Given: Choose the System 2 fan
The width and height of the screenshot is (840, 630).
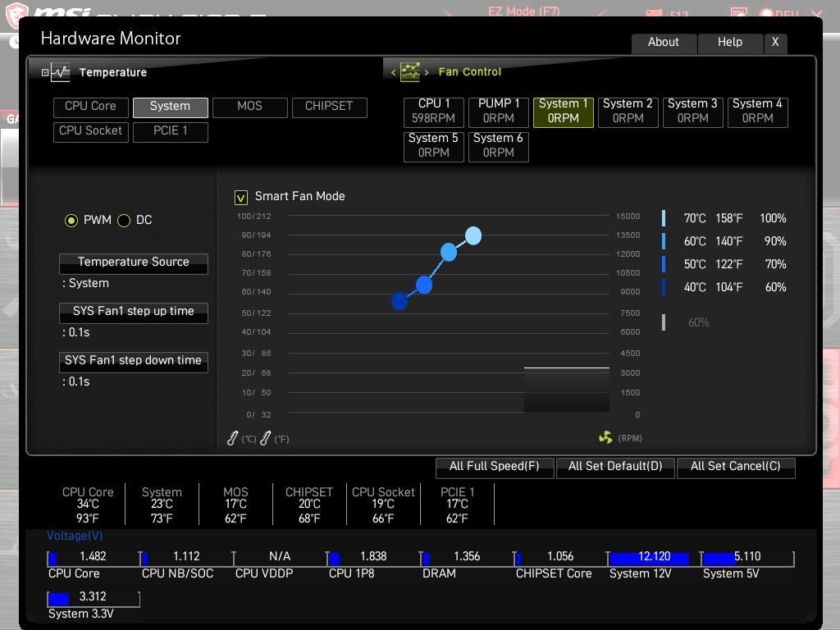Looking at the screenshot, I should tap(628, 112).
